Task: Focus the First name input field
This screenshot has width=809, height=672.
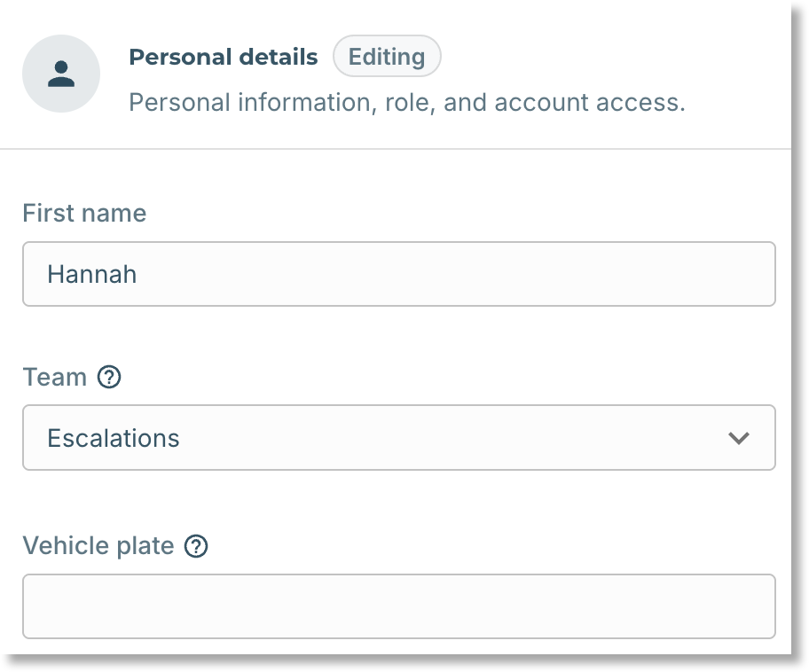Action: coord(399,274)
